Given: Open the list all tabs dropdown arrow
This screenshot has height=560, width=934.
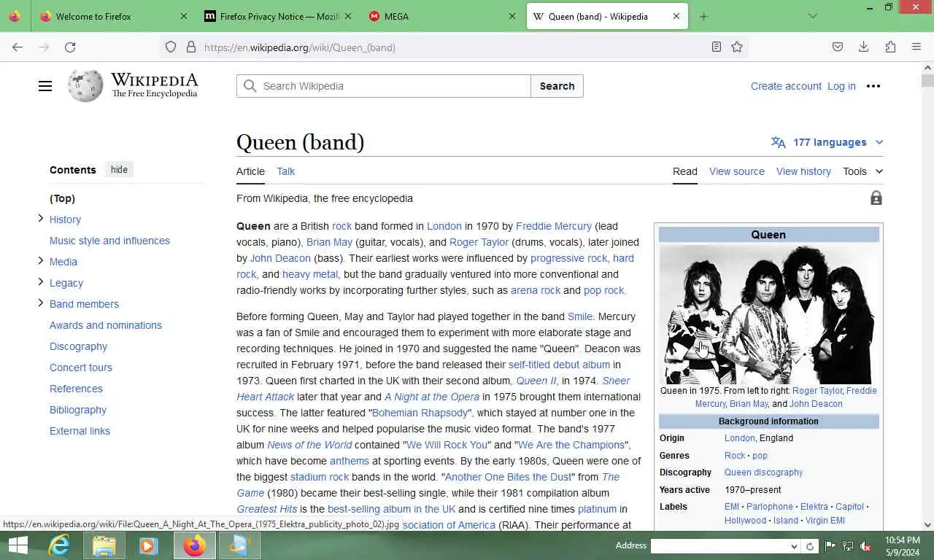Looking at the screenshot, I should (813, 16).
